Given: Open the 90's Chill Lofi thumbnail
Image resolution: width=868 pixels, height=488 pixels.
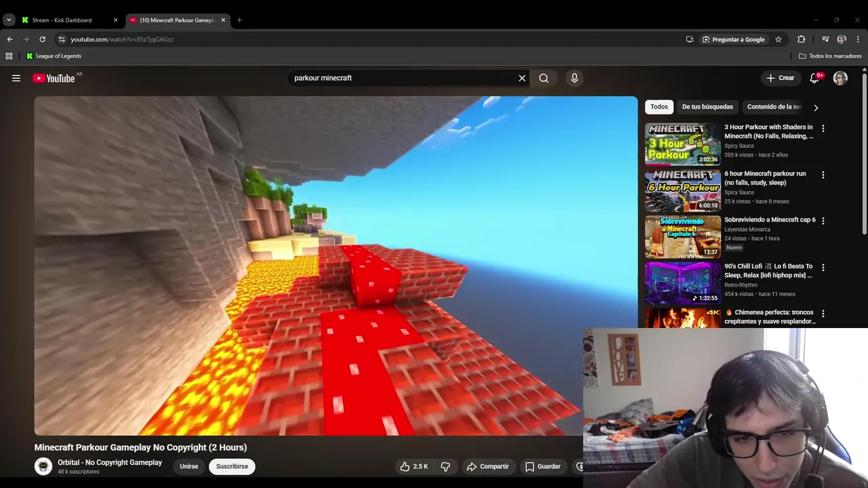Looking at the screenshot, I should tap(683, 283).
